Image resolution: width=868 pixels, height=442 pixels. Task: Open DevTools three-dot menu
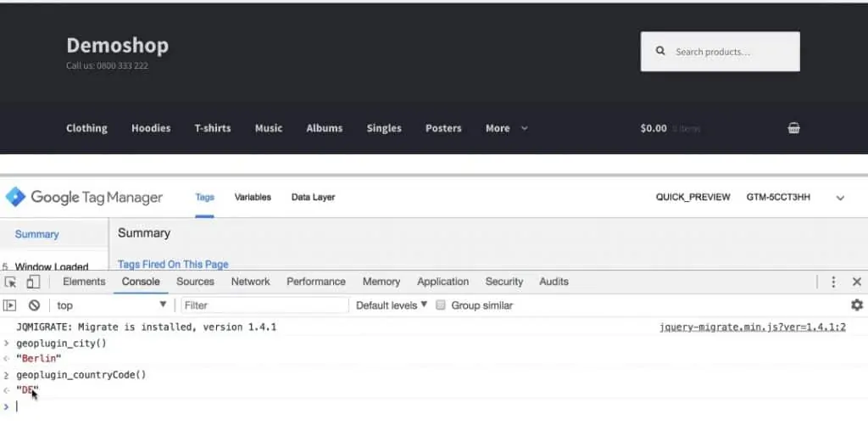pos(833,282)
